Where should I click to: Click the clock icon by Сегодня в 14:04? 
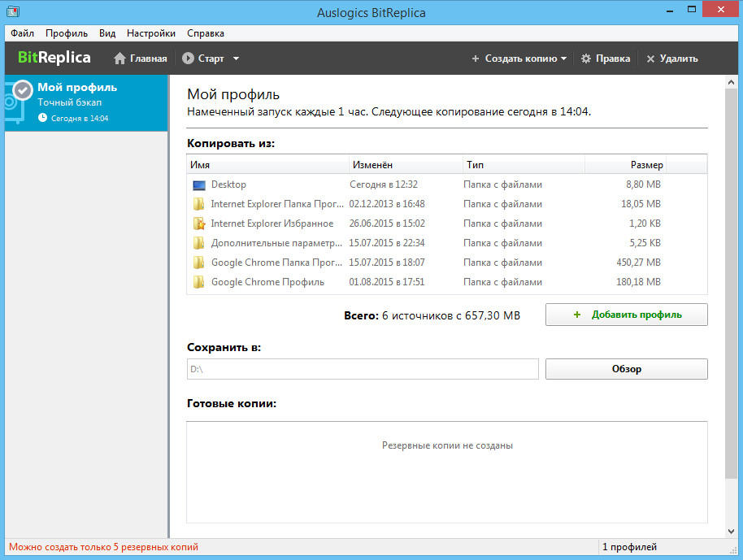pos(42,118)
